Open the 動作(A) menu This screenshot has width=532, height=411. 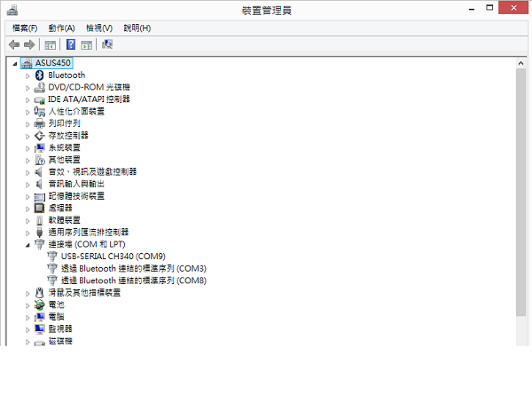tap(61, 28)
